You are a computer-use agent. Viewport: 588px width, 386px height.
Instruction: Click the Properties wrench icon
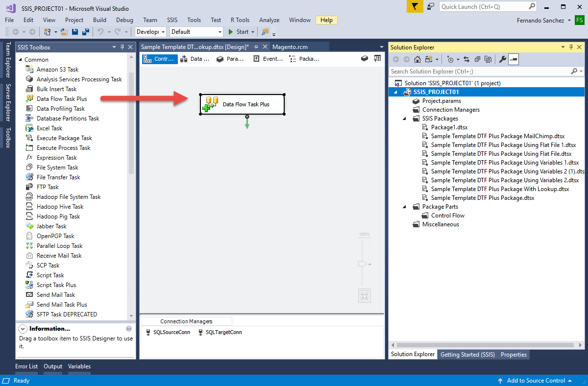[x=502, y=59]
